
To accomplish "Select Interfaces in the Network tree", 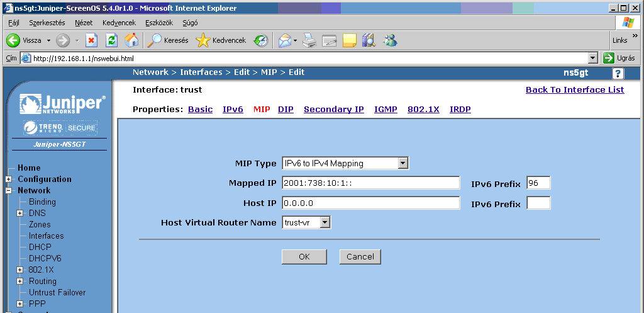I will [x=46, y=236].
